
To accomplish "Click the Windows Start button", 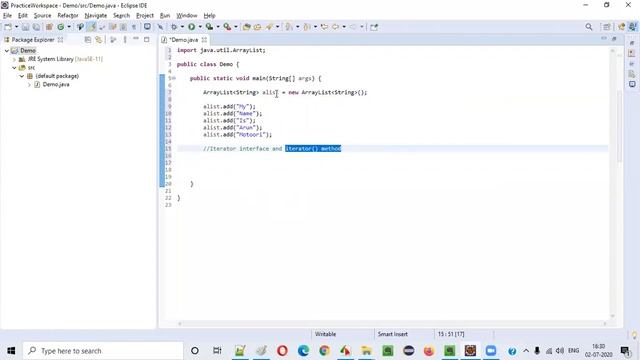I will pos(11,351).
